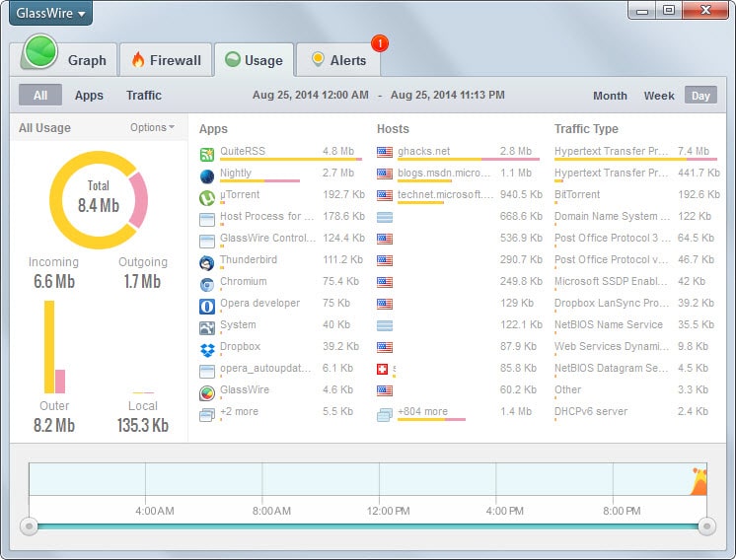The height and width of the screenshot is (560, 736).
Task: Expand the +804 more hosts entry
Action: point(422,411)
